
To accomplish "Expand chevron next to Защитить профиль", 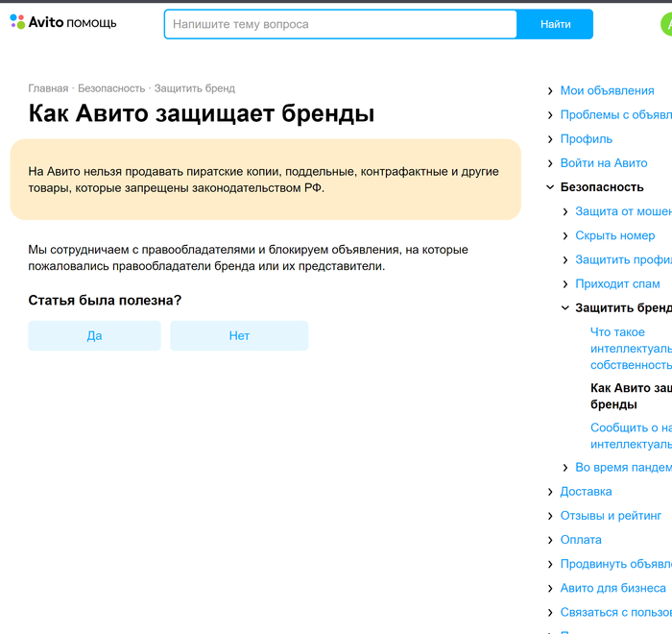I will coord(565,260).
